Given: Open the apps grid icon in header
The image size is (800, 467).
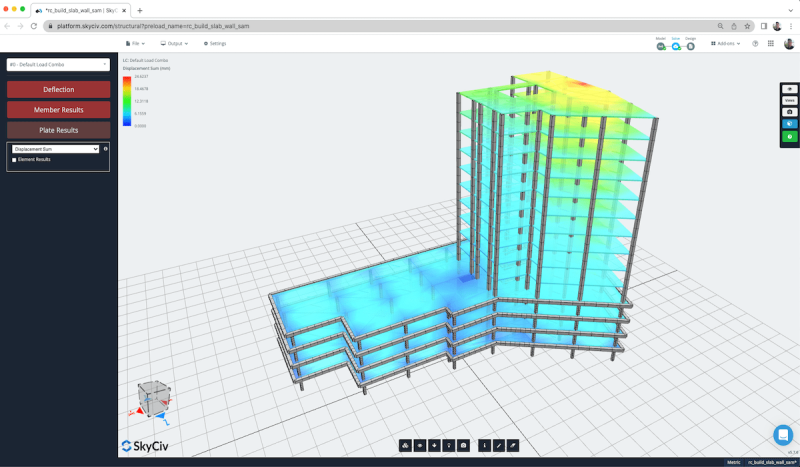Looking at the screenshot, I should pos(772,44).
